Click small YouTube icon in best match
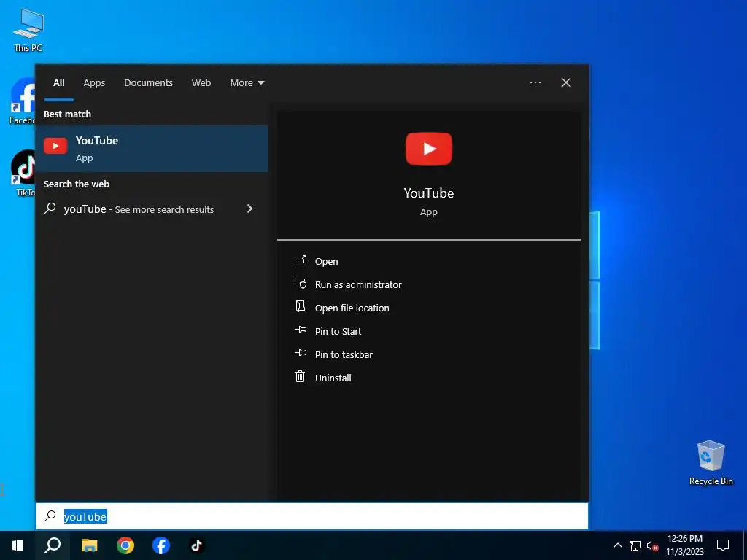The image size is (747, 560). [x=55, y=146]
